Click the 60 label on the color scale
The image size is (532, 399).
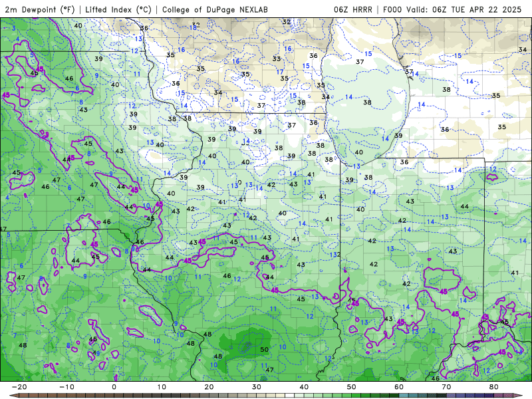click(399, 387)
